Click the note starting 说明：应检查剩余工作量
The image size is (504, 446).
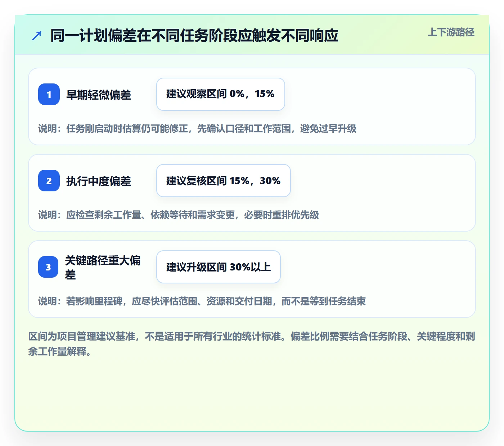point(179,215)
